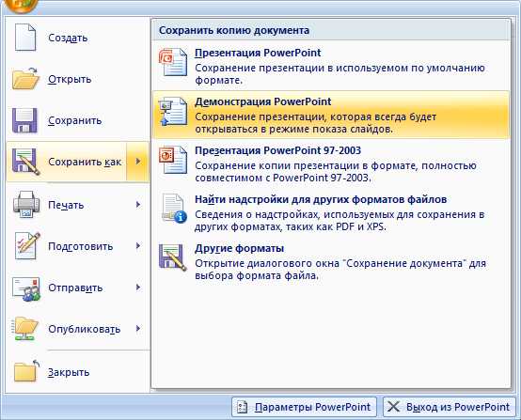Screen dimensions: 521x420
Task: Click the Office button orb
Action: [21, 5]
